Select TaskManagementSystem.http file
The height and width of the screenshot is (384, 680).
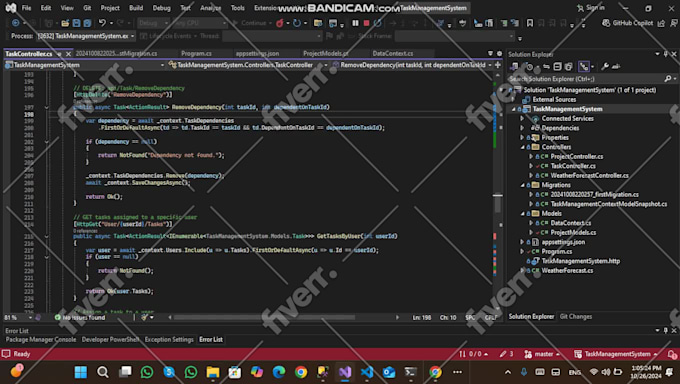581,261
